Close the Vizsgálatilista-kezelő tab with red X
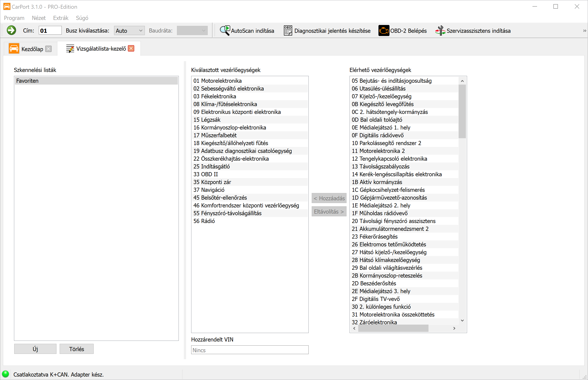This screenshot has height=380, width=588. click(131, 49)
